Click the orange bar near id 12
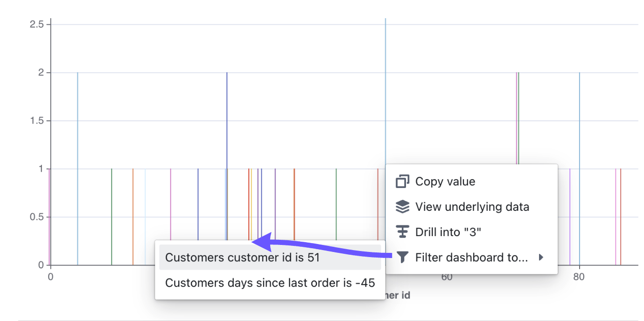 (x=133, y=217)
